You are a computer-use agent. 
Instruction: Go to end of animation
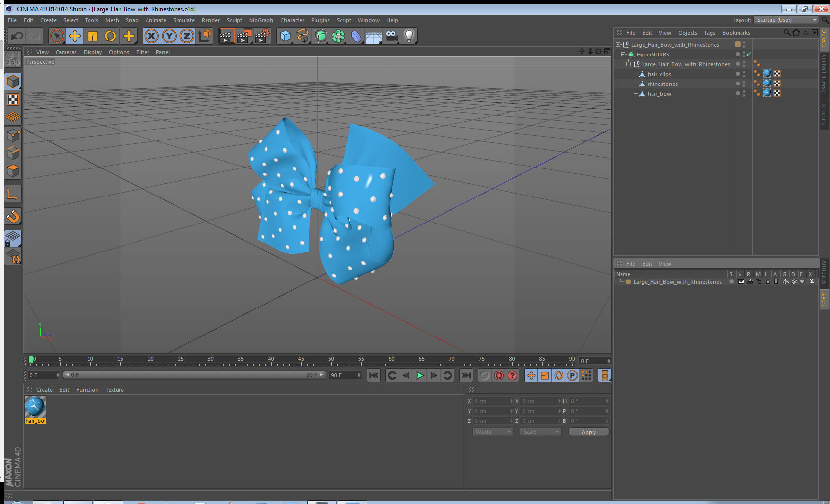click(x=466, y=375)
